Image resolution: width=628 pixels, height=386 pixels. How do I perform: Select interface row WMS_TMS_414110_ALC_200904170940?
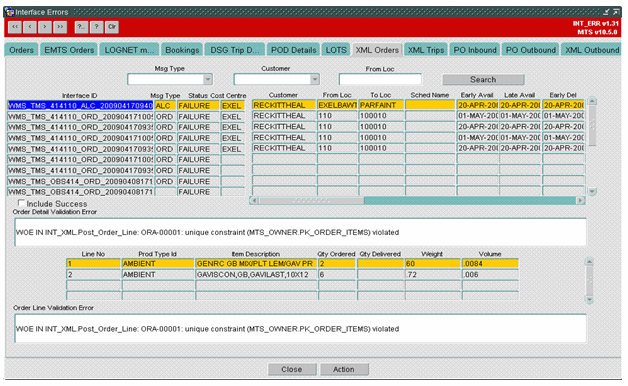80,106
